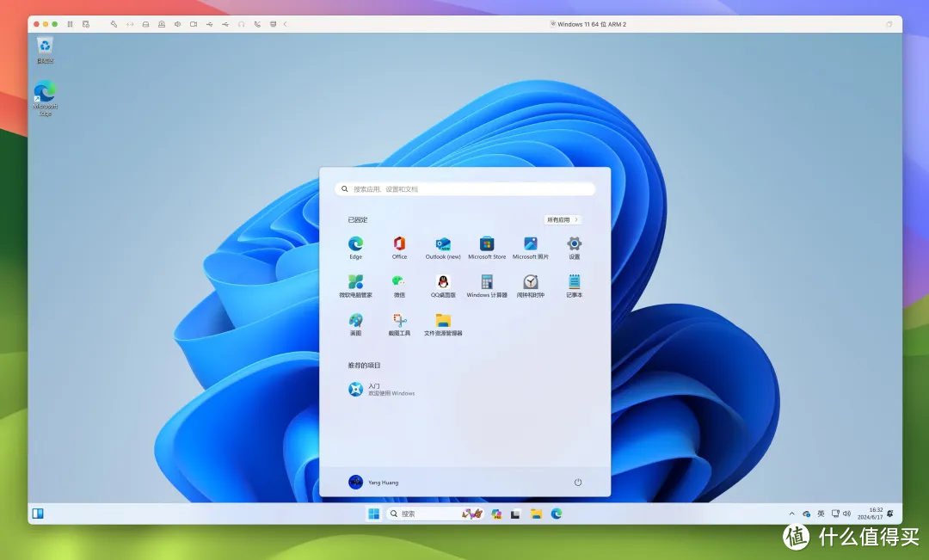The width and height of the screenshot is (929, 560).
Task: Click the phone icon in VM toolbar
Action: pos(257,24)
